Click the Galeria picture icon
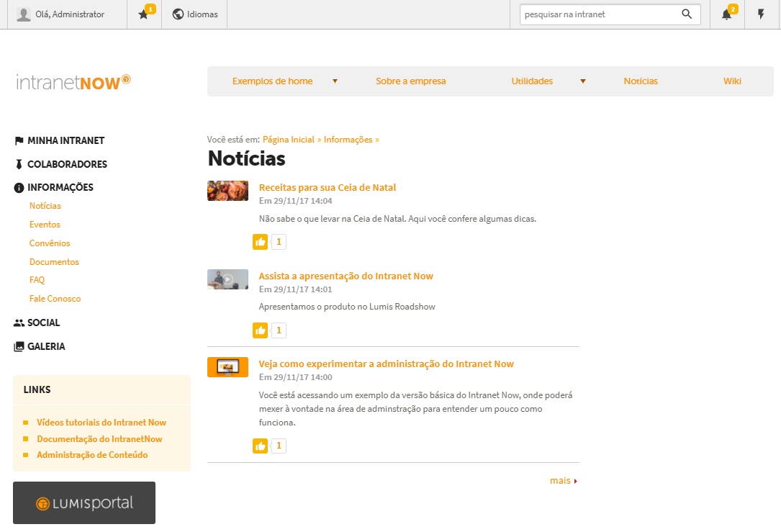781x532 pixels. coord(19,347)
